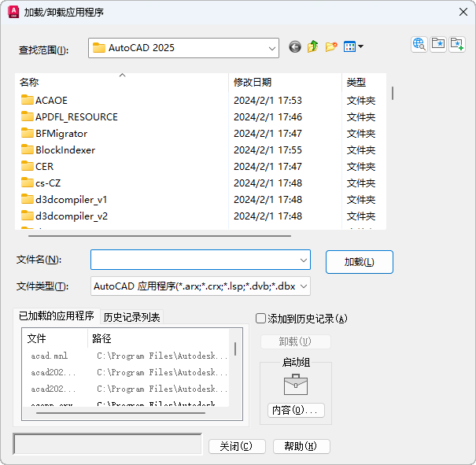The height and width of the screenshot is (465, 476).
Task: Click the file list vertical scrollbar
Action: 393,94
